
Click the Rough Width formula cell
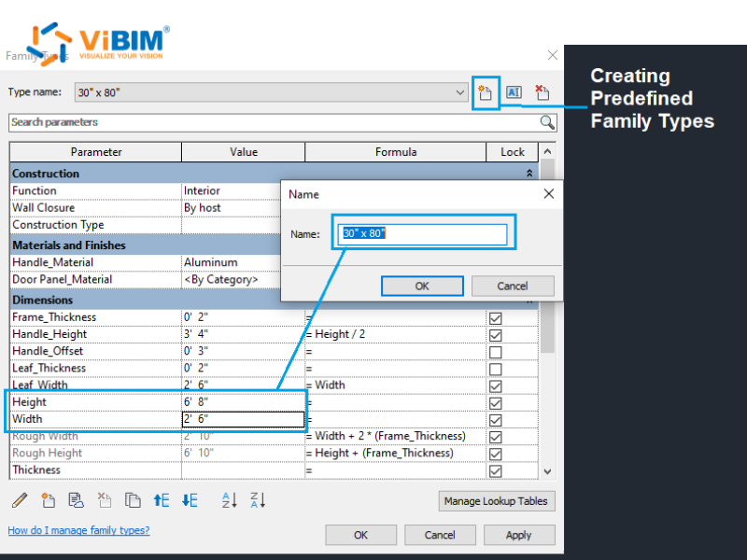pos(395,436)
